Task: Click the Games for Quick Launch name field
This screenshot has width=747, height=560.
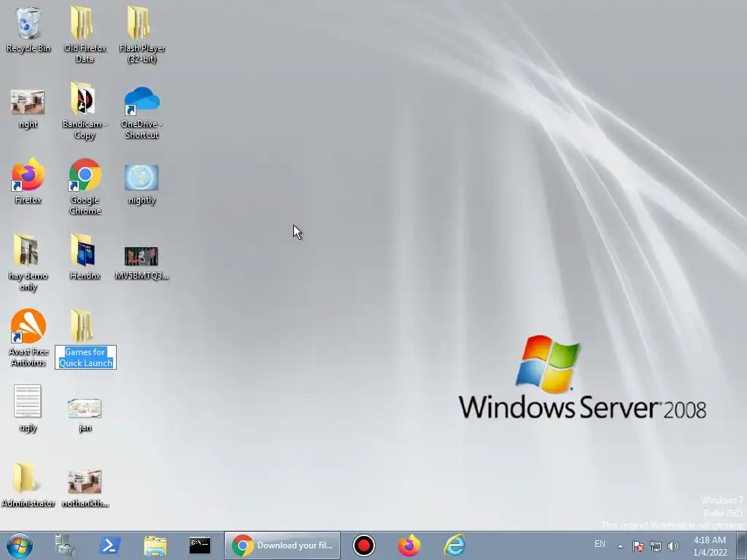Action: [x=86, y=357]
